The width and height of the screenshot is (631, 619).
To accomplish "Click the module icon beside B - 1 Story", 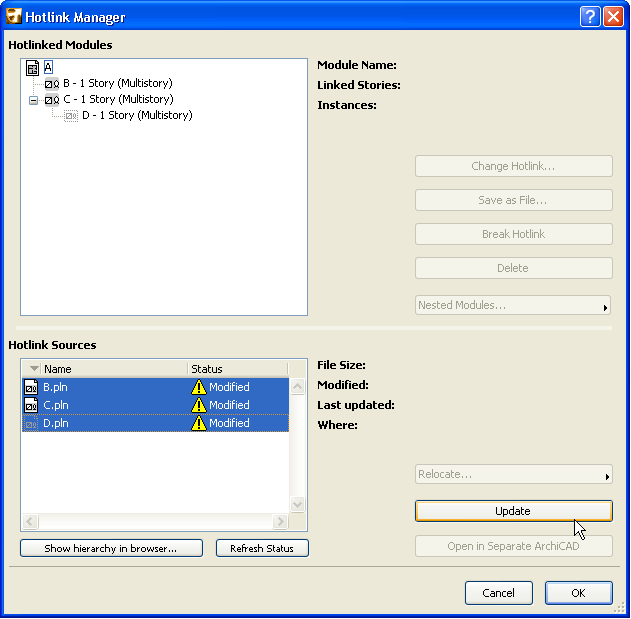I will [x=52, y=84].
